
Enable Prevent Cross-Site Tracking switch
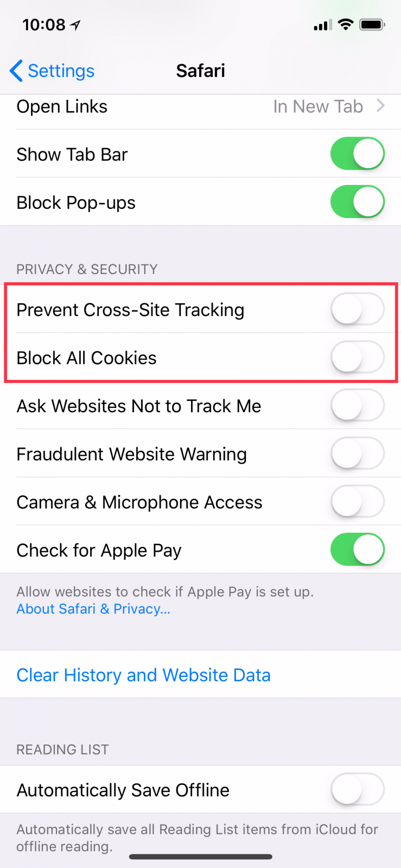[358, 309]
